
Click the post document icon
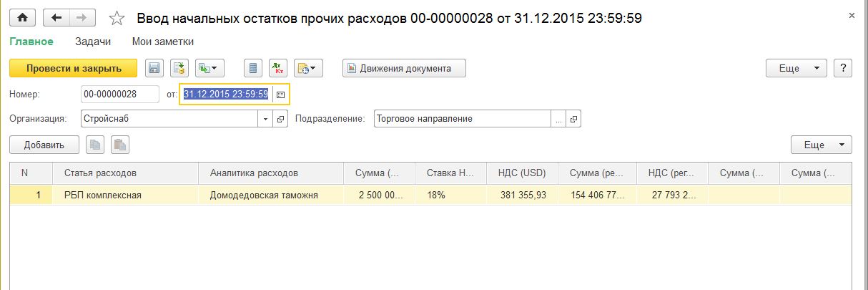179,69
